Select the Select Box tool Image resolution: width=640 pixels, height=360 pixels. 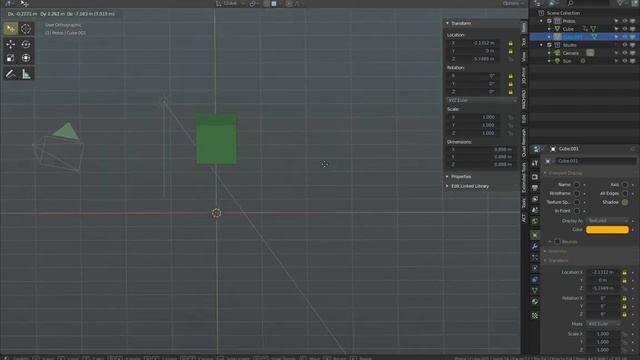(x=11, y=29)
